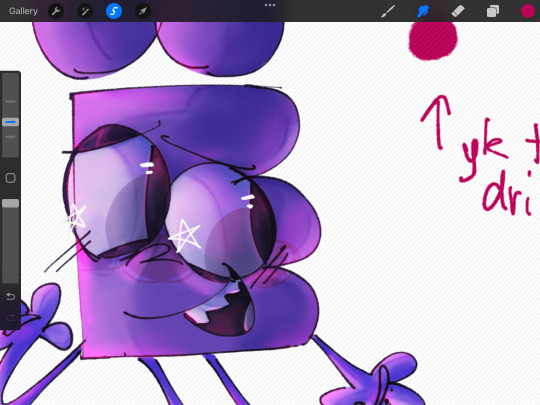
Task: Adjust the brush opacity slider handle
Action: coord(10,204)
